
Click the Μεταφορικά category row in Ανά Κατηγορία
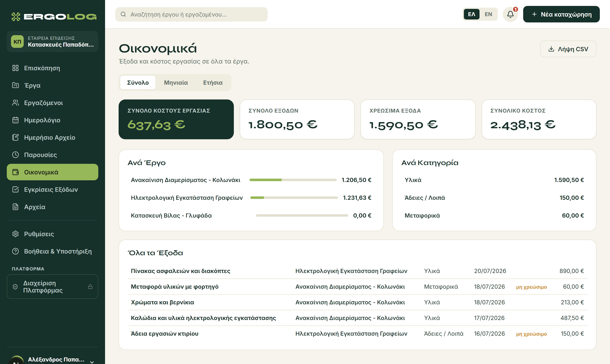tap(494, 215)
